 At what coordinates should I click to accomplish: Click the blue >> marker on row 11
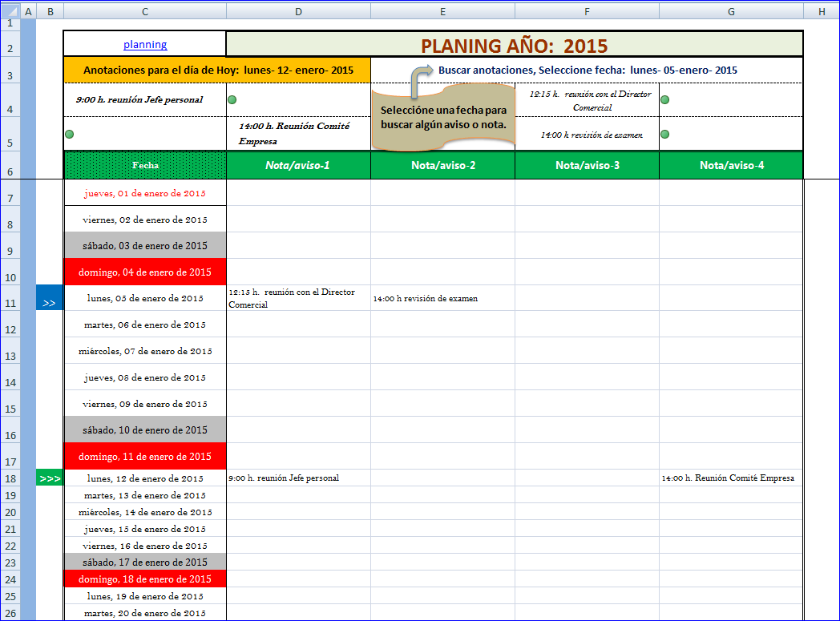click(x=49, y=297)
